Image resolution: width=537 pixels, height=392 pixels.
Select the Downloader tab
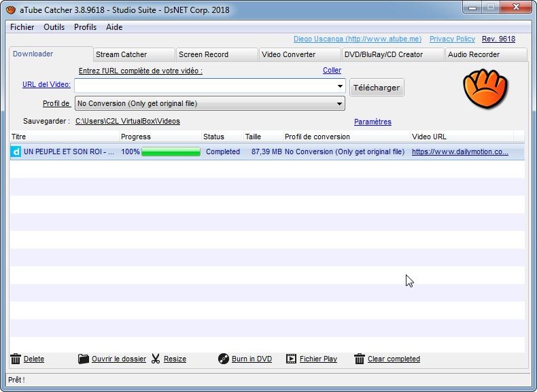(51, 54)
